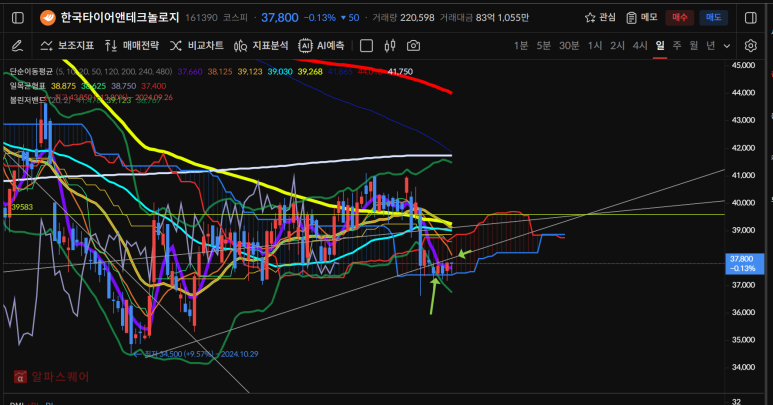773x405 pixels.
Task: Select 월 monthly timeframe
Action: tap(694, 46)
